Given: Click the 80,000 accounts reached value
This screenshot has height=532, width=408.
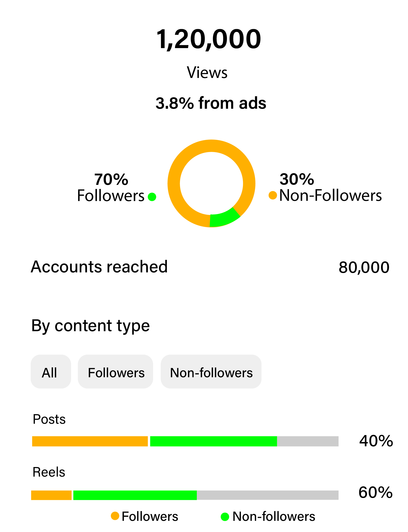Looking at the screenshot, I should click(x=364, y=267).
